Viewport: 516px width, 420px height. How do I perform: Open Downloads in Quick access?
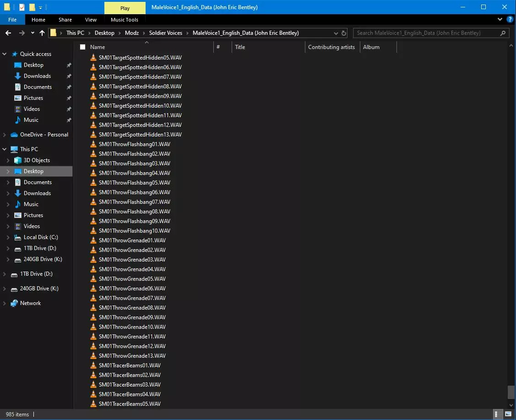(37, 76)
